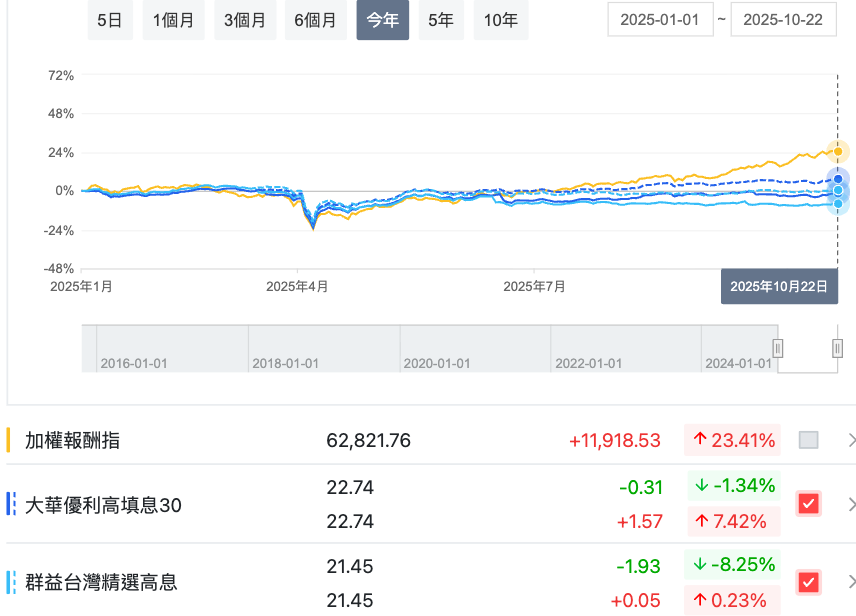The image size is (856, 616).
Task: Uncheck the 群益台灣精選高息 checkbox
Action: point(809,582)
